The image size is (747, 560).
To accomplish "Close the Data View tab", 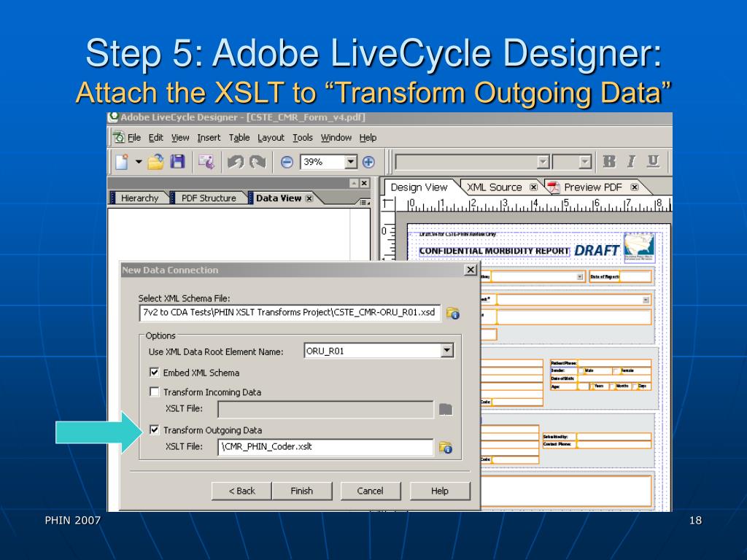I will click(x=309, y=198).
